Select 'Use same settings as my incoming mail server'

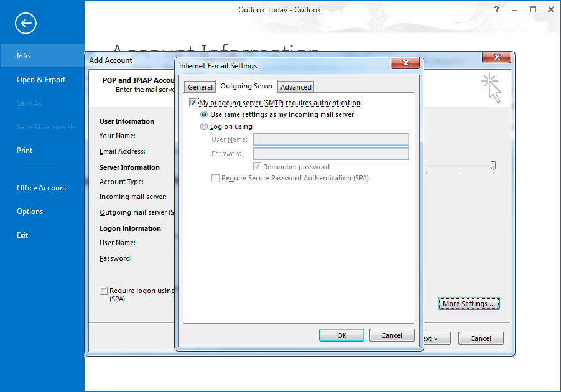point(204,115)
